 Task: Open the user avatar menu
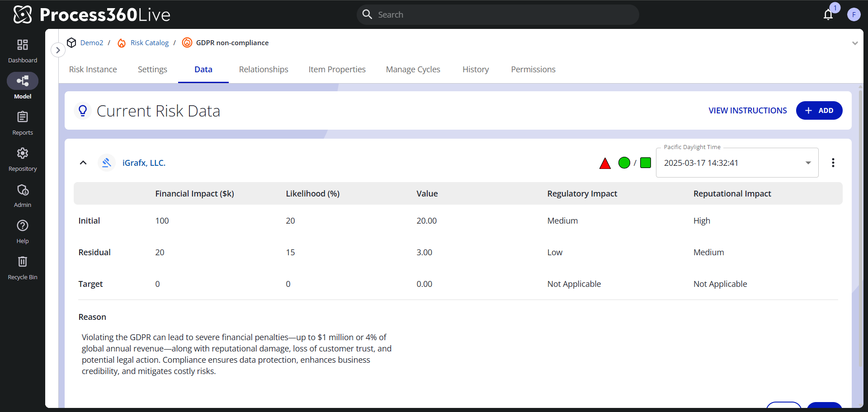854,15
